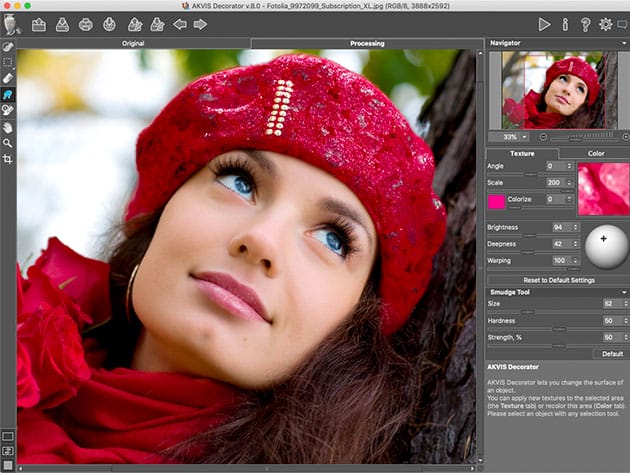Click the pink texture preview thumbnail

click(603, 189)
